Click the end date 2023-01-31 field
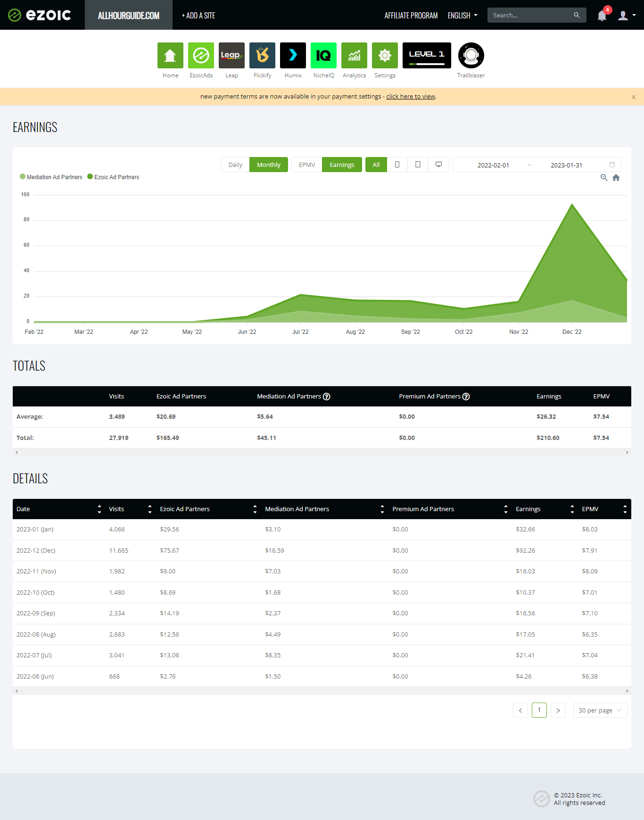 (x=566, y=165)
